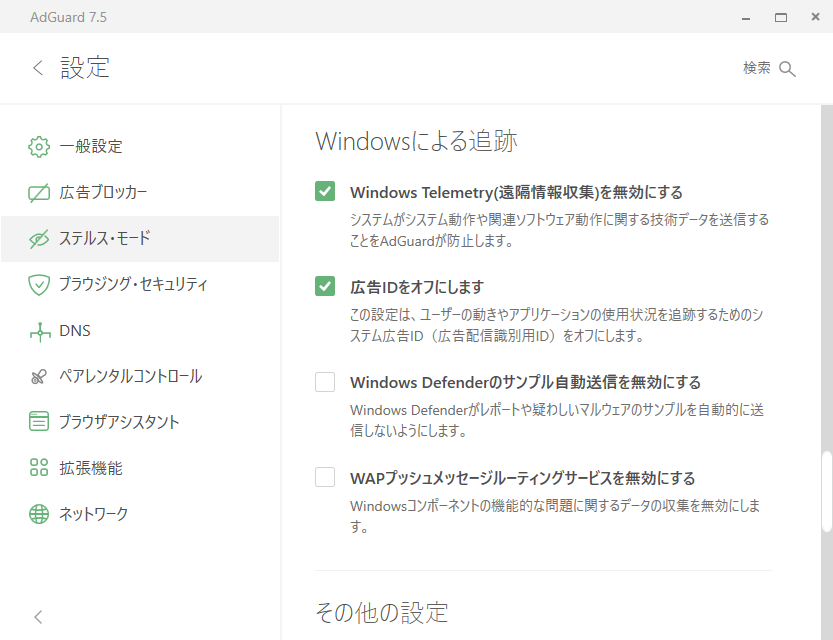The image size is (833, 640).
Task: Click the ネットワーク globe icon
Action: pos(39,514)
